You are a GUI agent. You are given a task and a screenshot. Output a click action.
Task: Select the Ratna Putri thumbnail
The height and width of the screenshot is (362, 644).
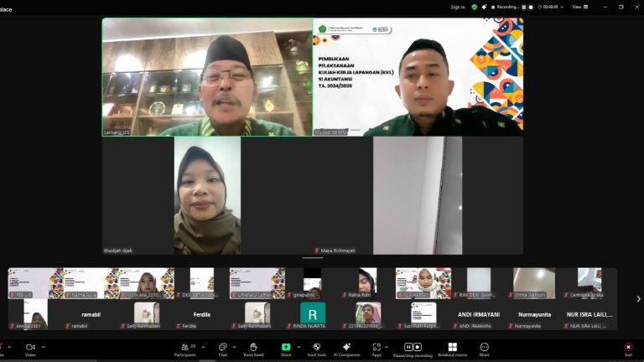[367, 283]
